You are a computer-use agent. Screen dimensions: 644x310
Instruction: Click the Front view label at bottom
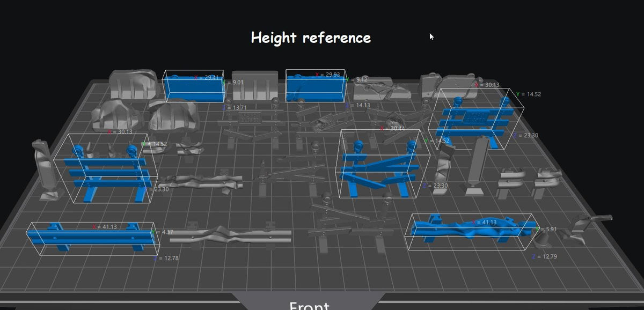309,306
